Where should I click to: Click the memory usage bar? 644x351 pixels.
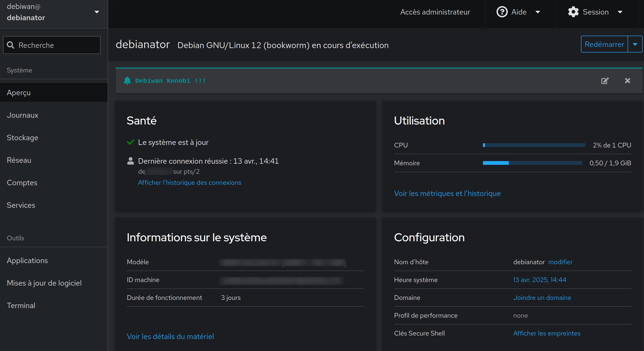532,163
